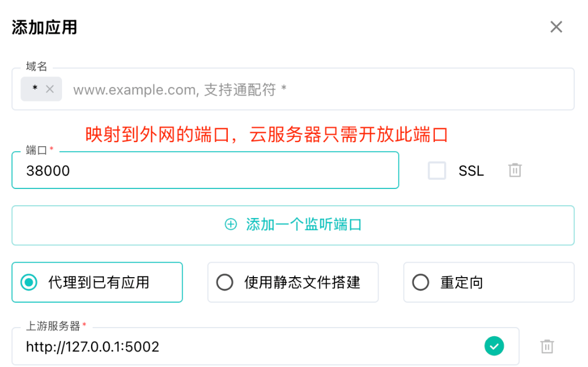
Task: Click the 添加应用 dialog title
Action: click(45, 27)
